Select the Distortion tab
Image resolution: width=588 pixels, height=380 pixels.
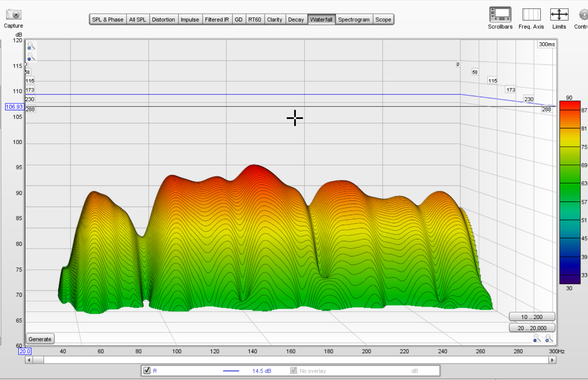pyautogui.click(x=163, y=19)
